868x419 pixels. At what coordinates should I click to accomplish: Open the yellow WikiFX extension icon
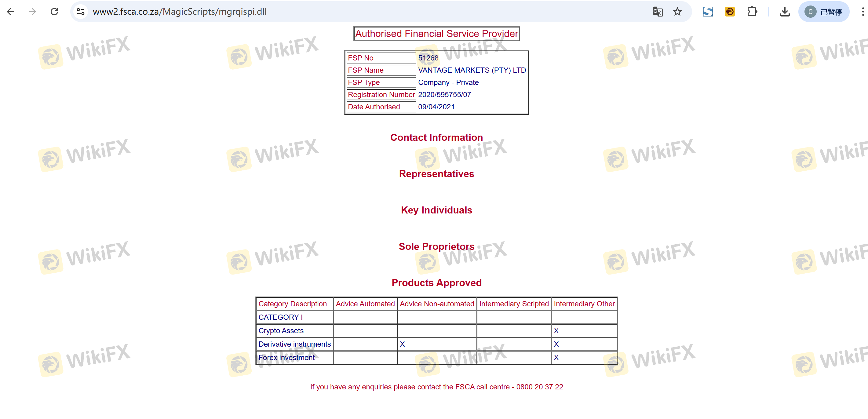pos(730,12)
